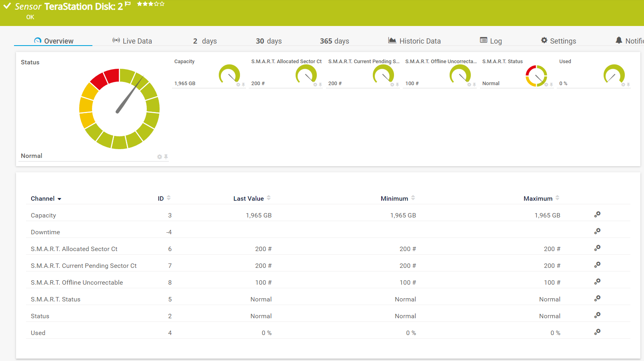644x361 pixels.
Task: Click the gear icon in the Used row
Action: pos(597,332)
